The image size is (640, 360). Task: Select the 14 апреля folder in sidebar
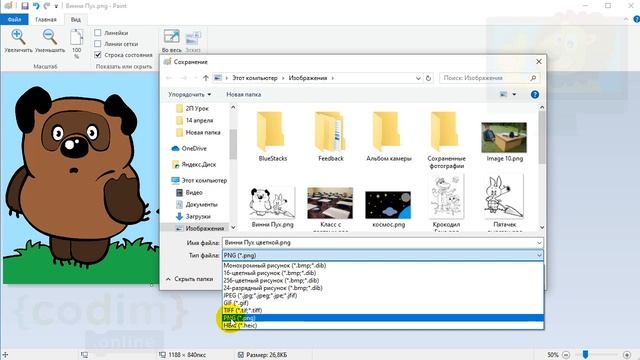(199, 120)
